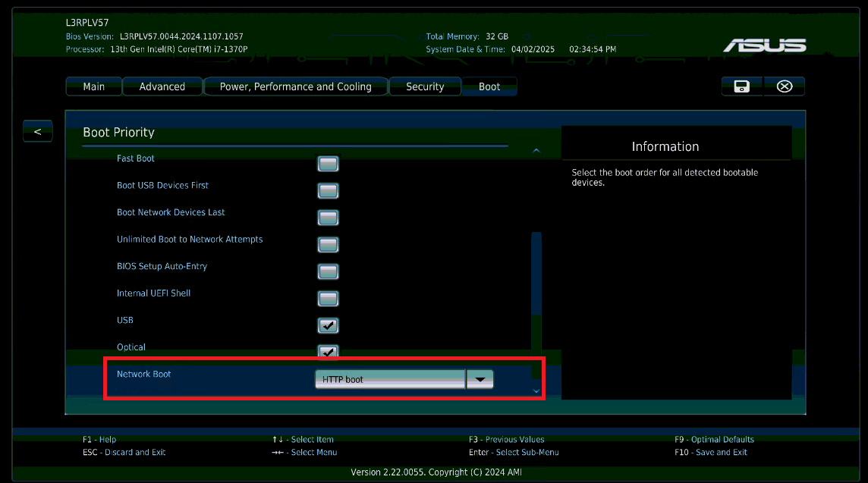
Task: Select the Boot tab
Action: 489,86
